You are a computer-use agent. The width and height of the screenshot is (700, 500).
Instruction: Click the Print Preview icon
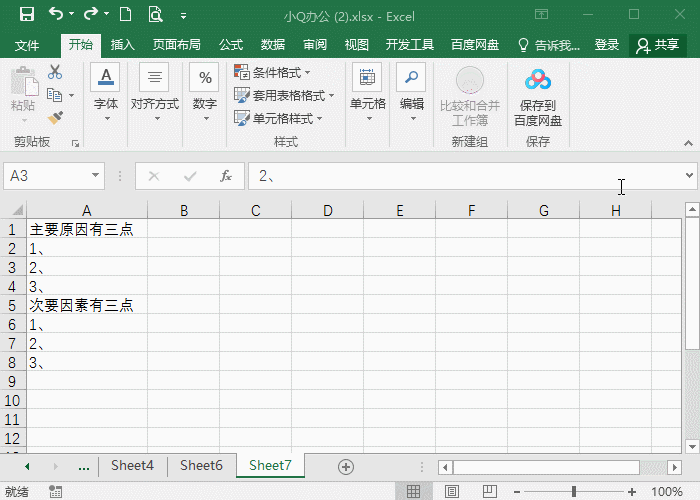(x=155, y=14)
